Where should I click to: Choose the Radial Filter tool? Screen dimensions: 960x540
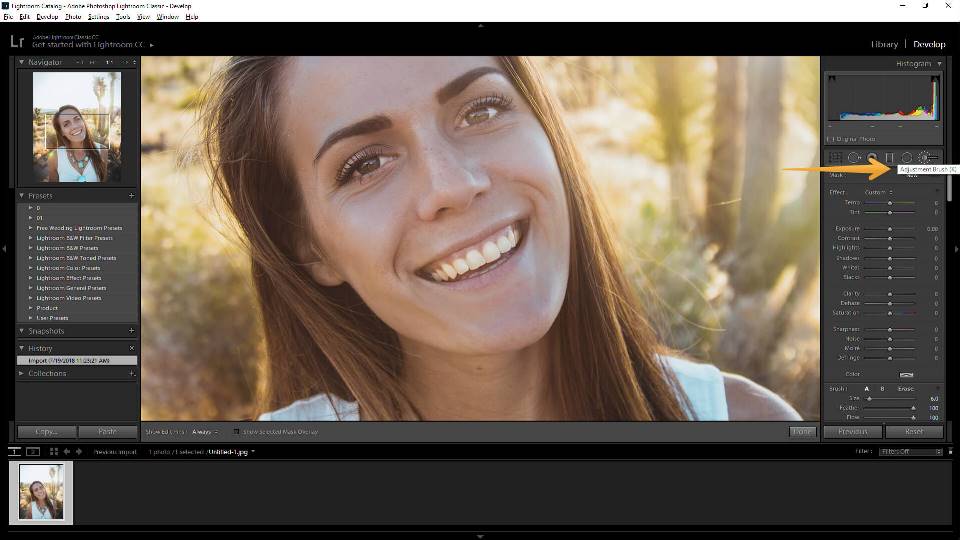coord(906,158)
